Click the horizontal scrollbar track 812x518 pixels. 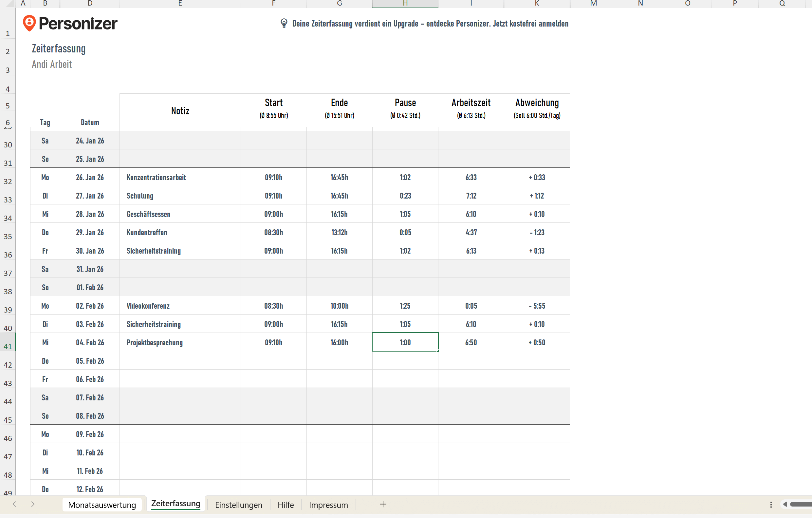803,504
